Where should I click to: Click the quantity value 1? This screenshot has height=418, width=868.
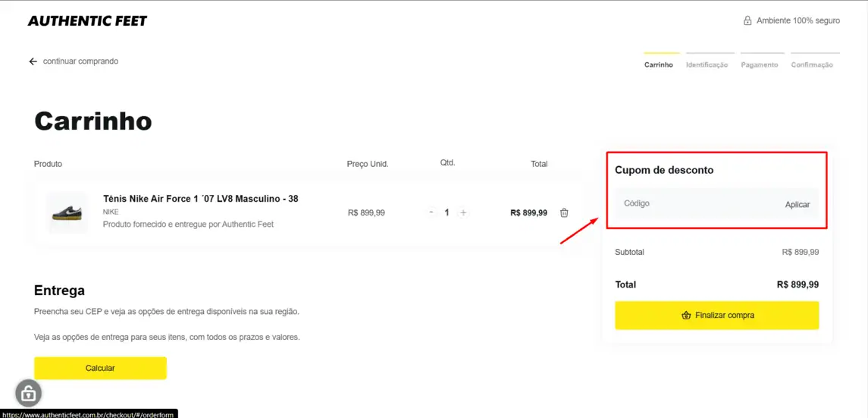[x=447, y=212]
